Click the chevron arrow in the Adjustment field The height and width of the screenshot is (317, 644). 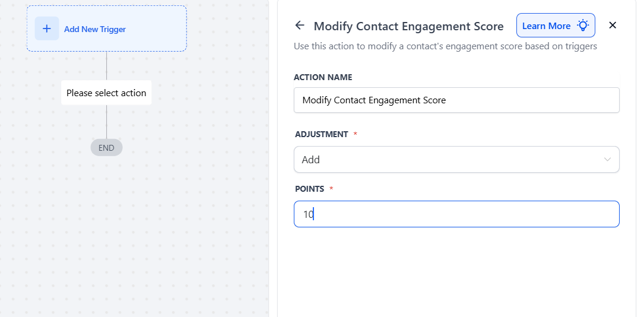click(607, 160)
